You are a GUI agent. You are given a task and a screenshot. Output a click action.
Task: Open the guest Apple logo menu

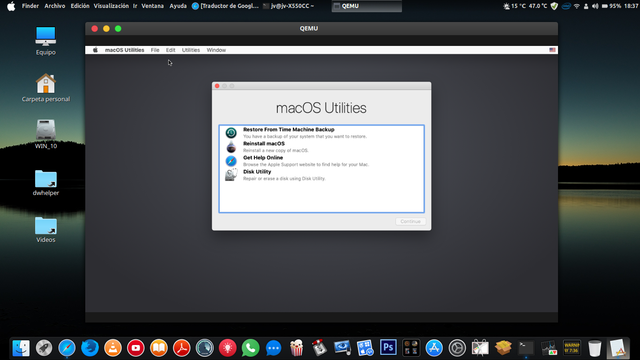coord(95,50)
